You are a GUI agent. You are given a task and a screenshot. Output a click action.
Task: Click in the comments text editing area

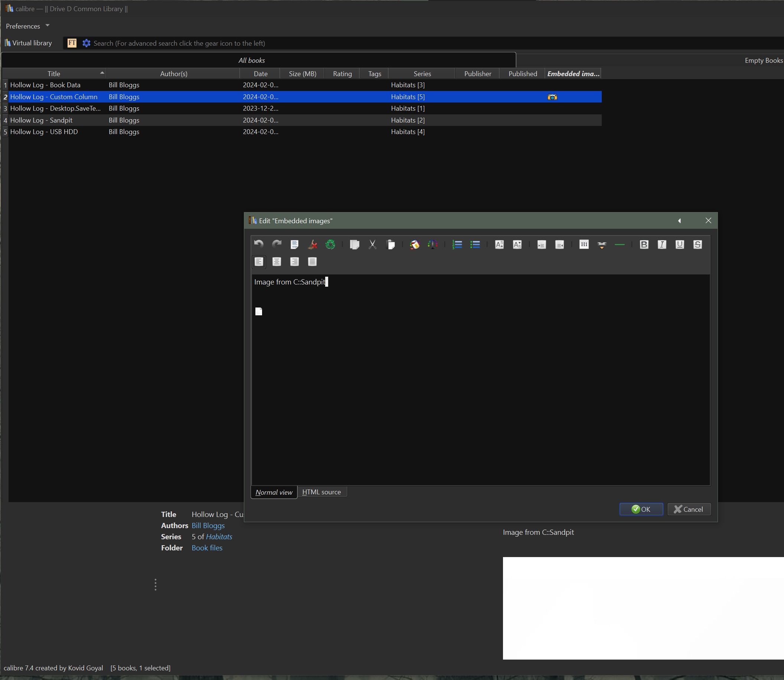481,380
